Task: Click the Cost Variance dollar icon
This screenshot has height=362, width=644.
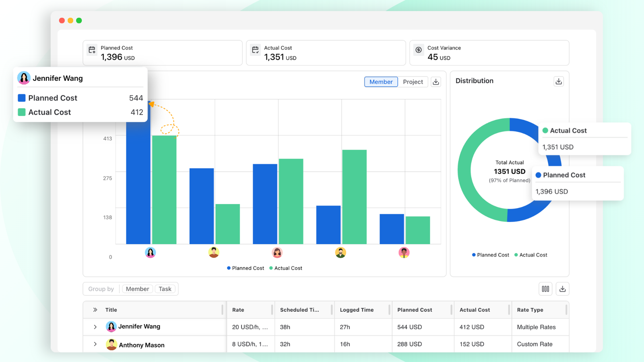Action: tap(419, 50)
